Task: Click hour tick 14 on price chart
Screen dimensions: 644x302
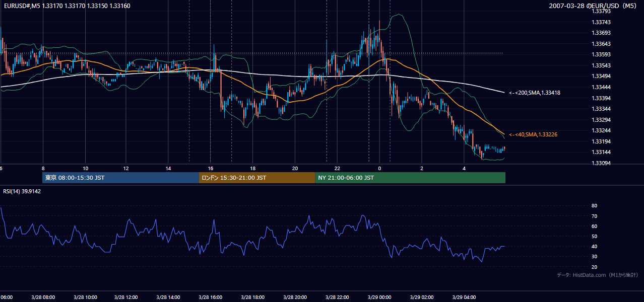Action: point(169,168)
